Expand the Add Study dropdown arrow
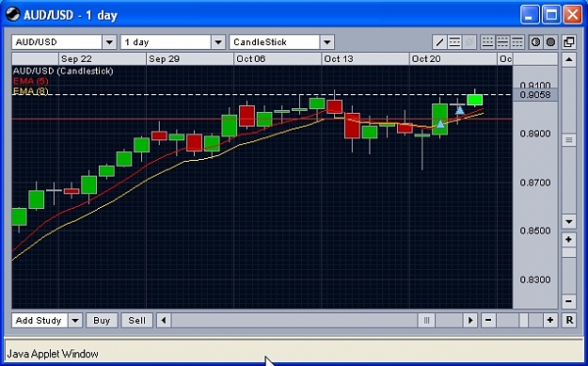Viewport: 588px width, 366px height. (75, 321)
